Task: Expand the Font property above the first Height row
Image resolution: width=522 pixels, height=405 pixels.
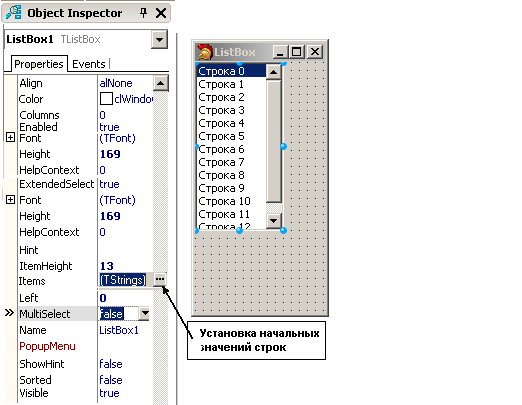Action: click(x=10, y=137)
